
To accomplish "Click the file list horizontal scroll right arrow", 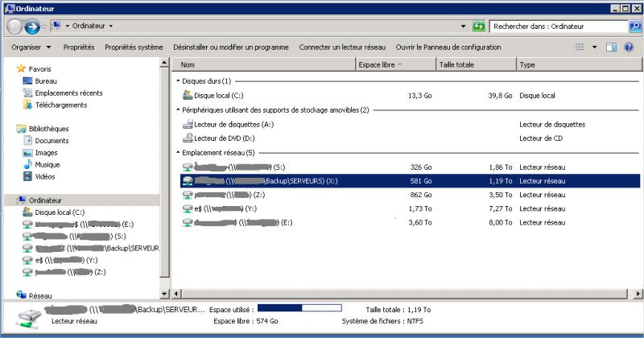I will coord(637,293).
